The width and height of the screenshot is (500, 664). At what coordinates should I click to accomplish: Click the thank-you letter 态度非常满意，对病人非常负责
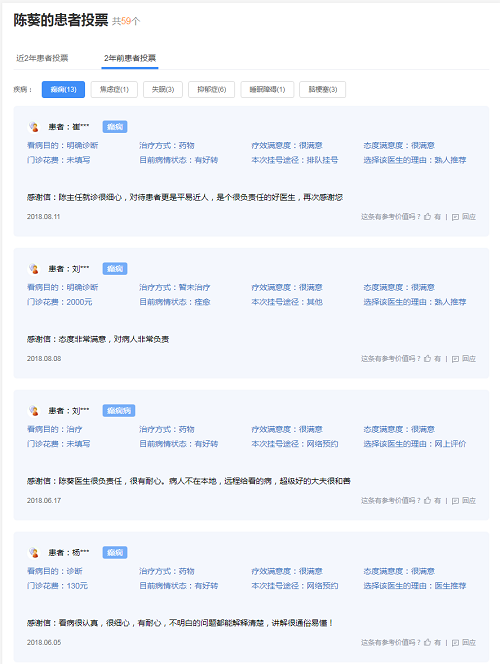[x=98, y=339]
